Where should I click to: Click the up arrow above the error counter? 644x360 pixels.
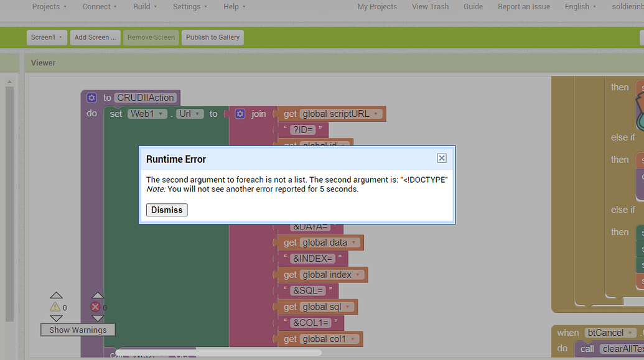point(98,295)
